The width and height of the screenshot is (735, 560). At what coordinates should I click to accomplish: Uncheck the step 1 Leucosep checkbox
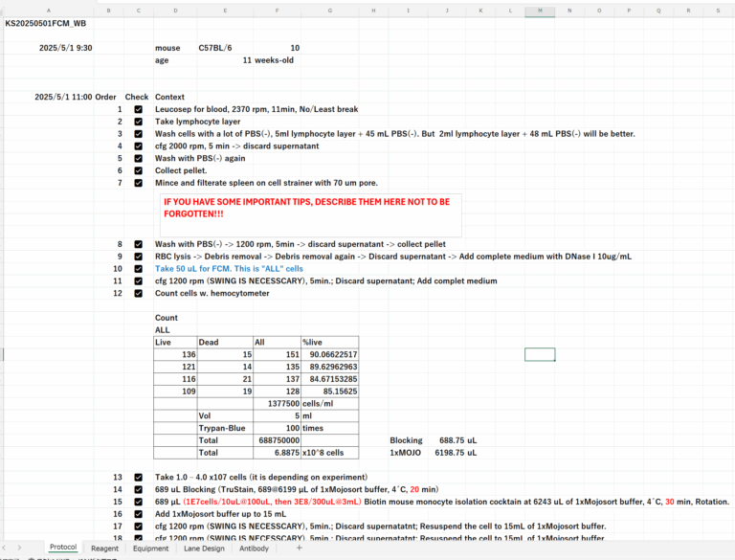[138, 109]
